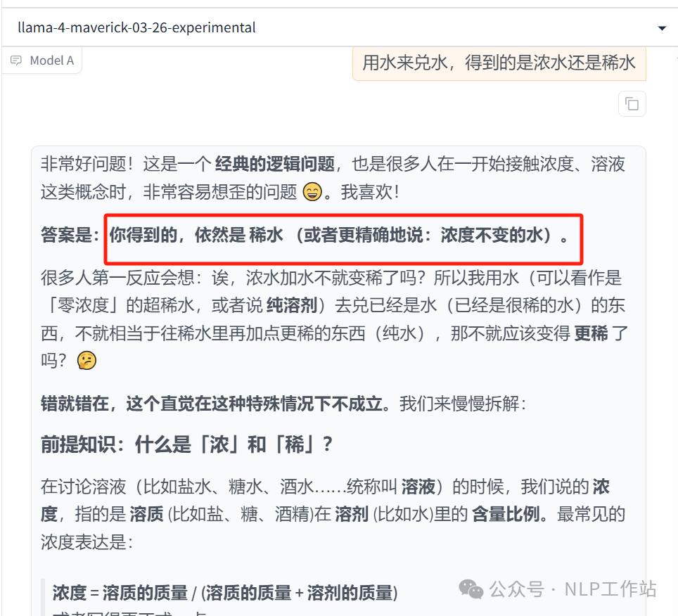Click the WeChat logo in the watermark

[x=471, y=589]
